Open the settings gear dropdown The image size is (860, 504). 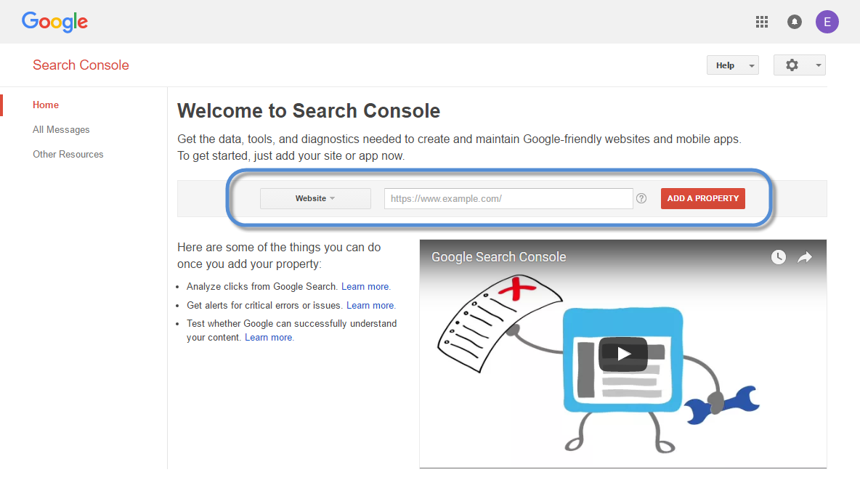tap(799, 65)
